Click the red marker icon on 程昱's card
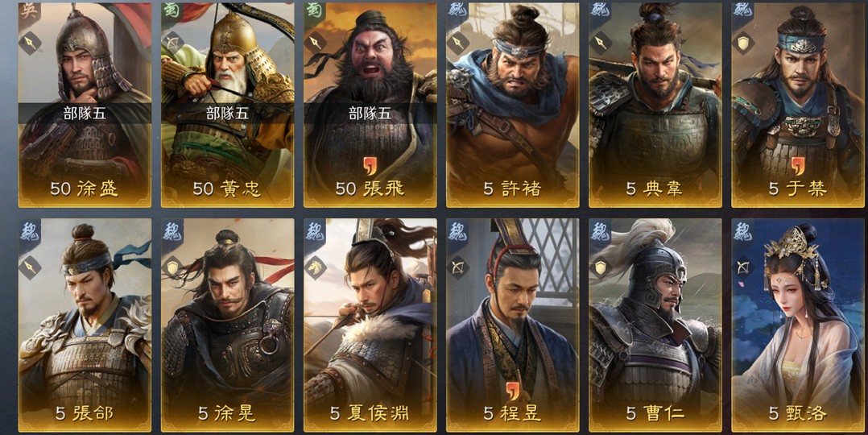868x435 pixels. [x=513, y=390]
